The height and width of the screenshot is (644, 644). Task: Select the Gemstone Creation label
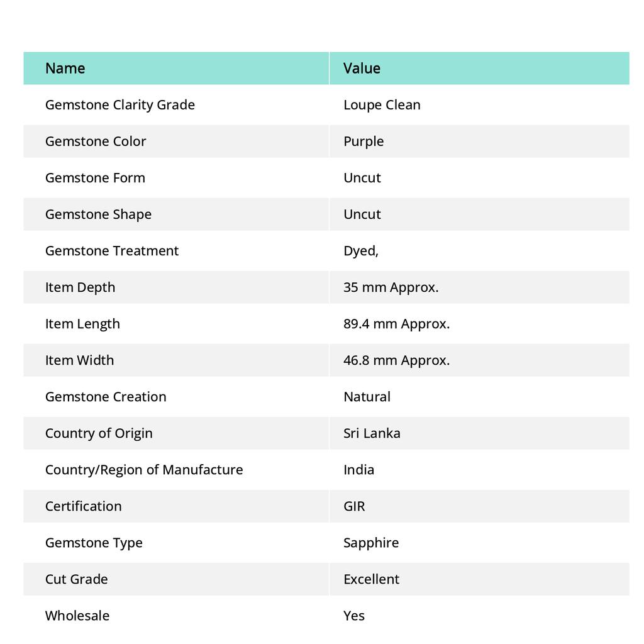click(106, 397)
